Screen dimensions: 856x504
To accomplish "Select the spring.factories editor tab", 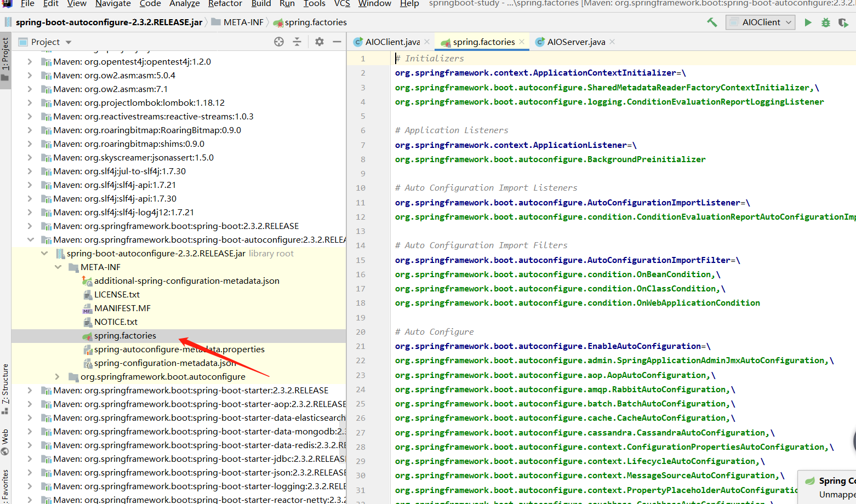I will (x=483, y=42).
